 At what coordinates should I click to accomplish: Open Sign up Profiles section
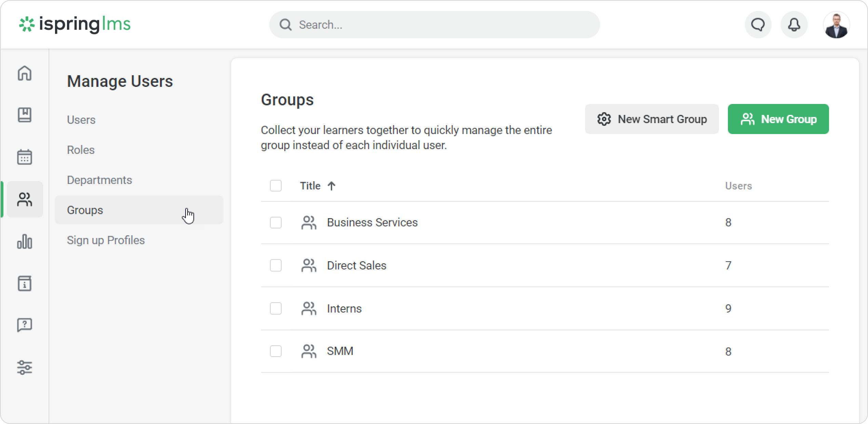106,240
